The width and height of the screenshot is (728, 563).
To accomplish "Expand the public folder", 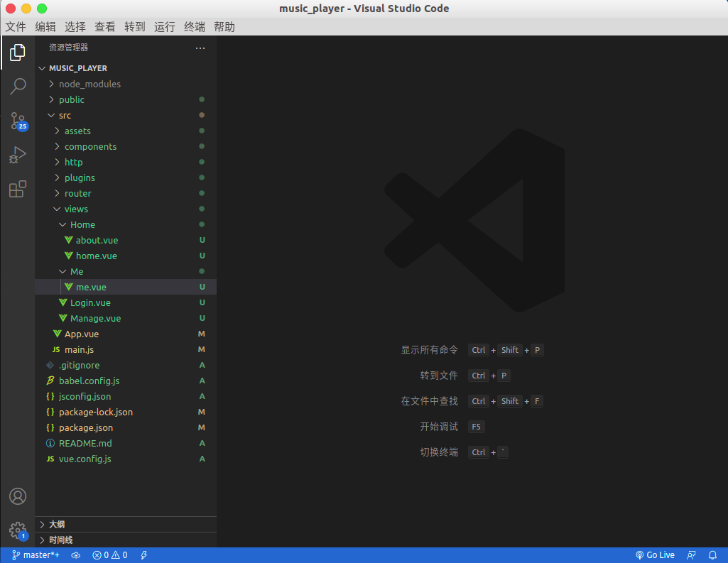I will [x=126, y=100].
